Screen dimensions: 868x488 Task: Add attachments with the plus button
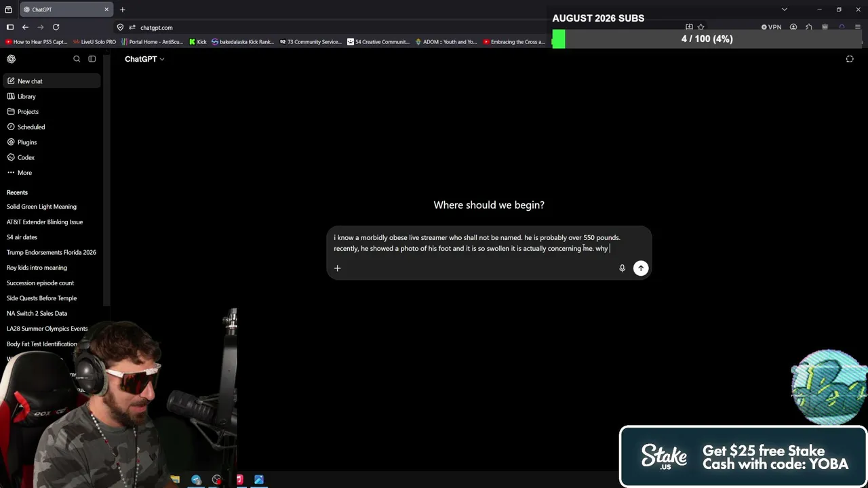click(x=338, y=268)
